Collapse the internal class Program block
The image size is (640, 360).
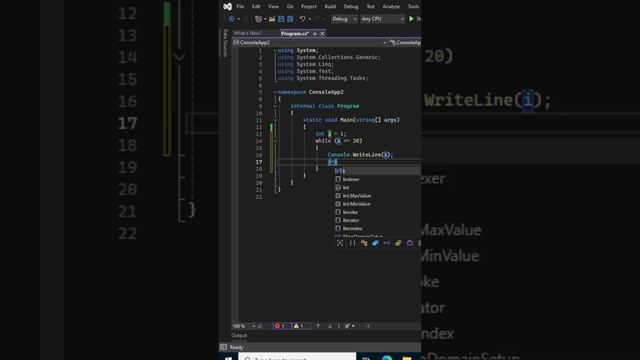coord(275,106)
